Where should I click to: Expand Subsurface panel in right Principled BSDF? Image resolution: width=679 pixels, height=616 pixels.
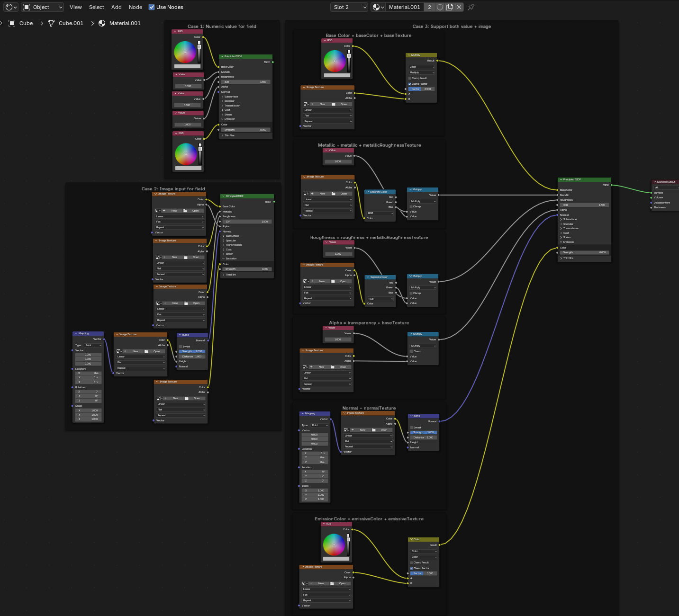pyautogui.click(x=561, y=219)
